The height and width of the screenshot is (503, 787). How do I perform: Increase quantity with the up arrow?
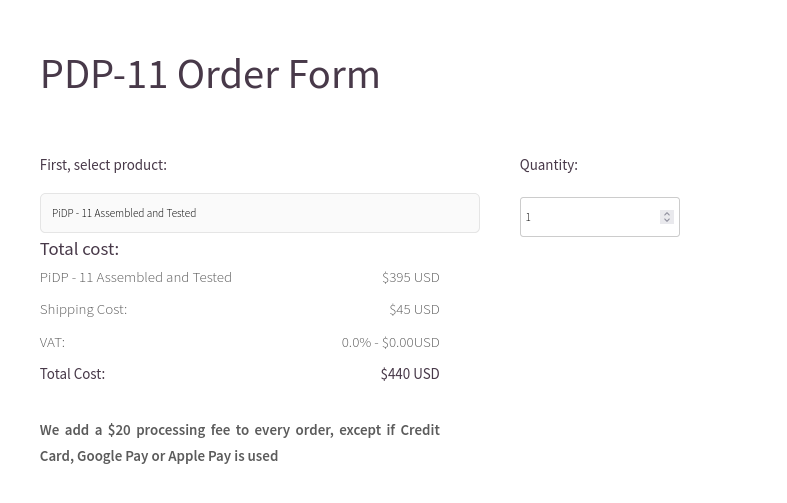pos(667,213)
